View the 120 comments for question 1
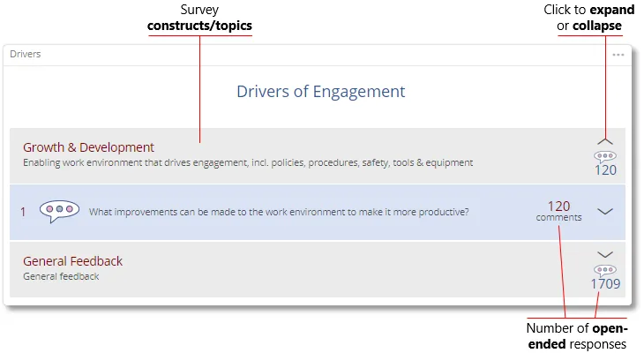The image size is (644, 353). click(x=558, y=211)
